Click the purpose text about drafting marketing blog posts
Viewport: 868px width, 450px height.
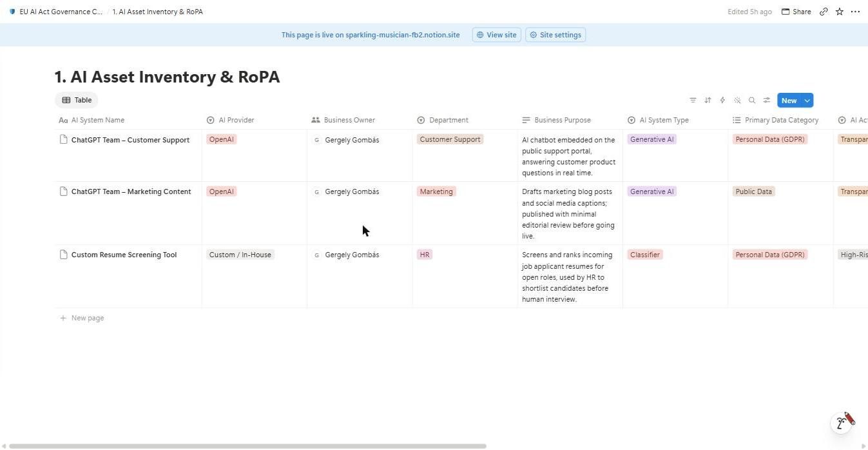pyautogui.click(x=568, y=214)
